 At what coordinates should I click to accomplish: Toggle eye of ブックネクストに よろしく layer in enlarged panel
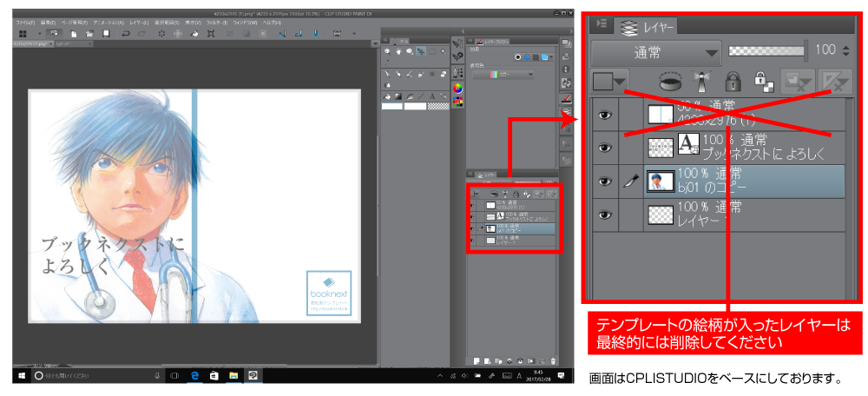point(605,148)
